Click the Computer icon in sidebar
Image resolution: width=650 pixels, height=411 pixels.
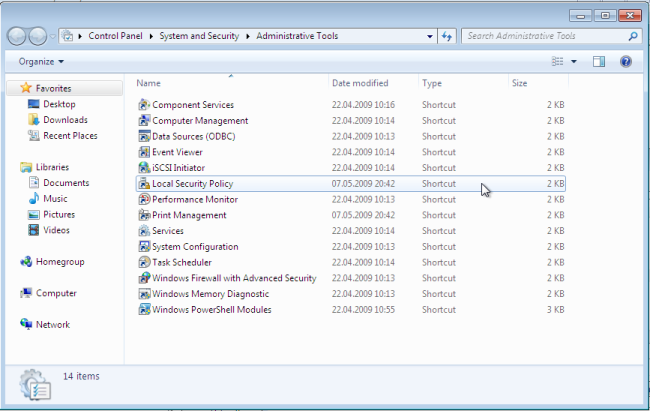coord(26,293)
